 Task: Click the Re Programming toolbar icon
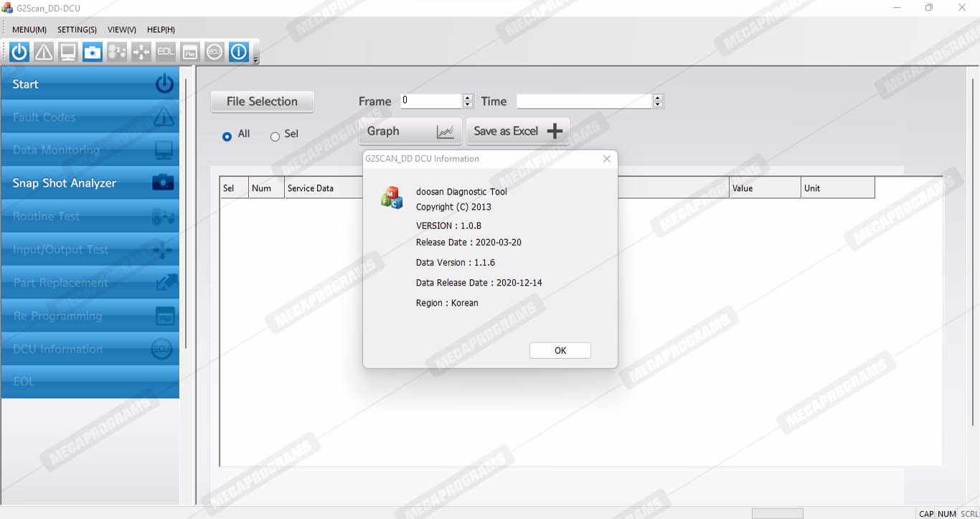click(x=190, y=52)
